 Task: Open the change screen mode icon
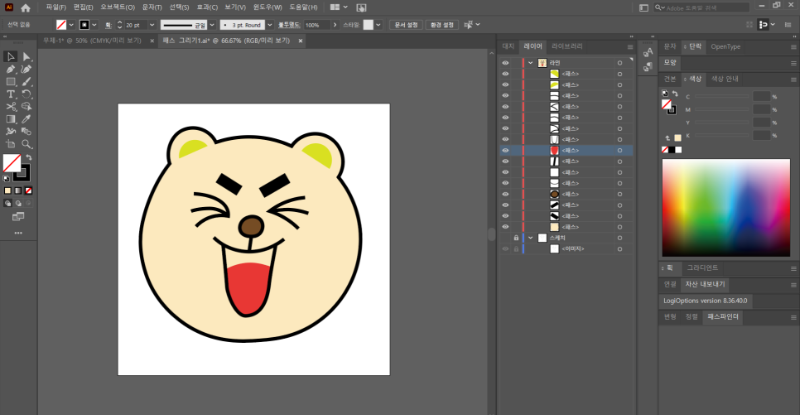tap(18, 217)
